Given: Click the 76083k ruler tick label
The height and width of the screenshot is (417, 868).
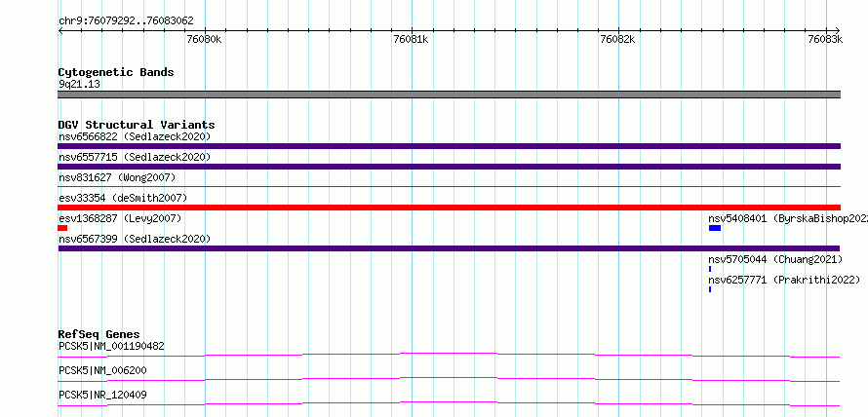Looking at the screenshot, I should point(825,39).
